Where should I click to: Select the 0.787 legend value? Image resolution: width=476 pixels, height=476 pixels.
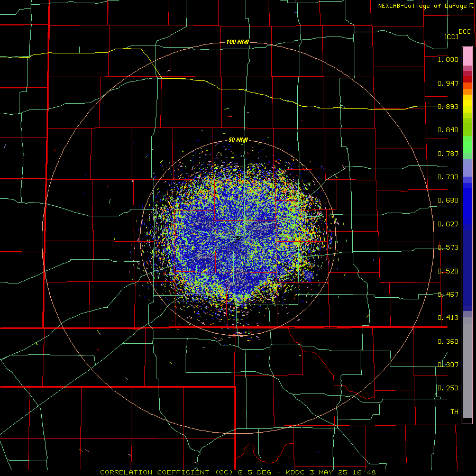(x=448, y=153)
